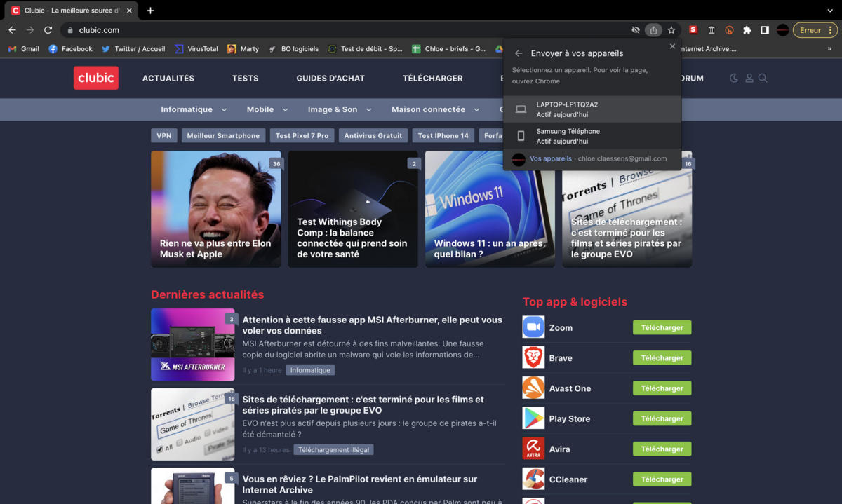
Task: Open the MSI Afterburner article headline
Action: point(373,325)
